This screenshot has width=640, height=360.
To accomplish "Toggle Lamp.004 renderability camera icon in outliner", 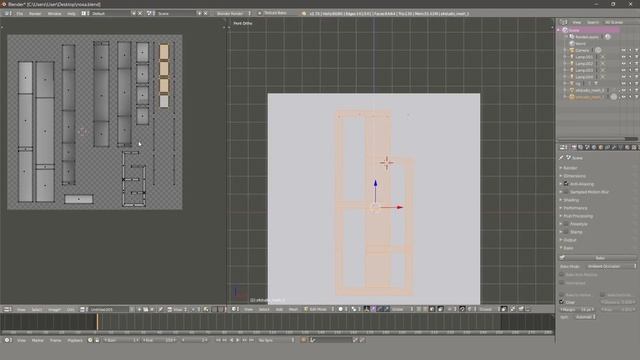I will pyautogui.click(x=636, y=77).
